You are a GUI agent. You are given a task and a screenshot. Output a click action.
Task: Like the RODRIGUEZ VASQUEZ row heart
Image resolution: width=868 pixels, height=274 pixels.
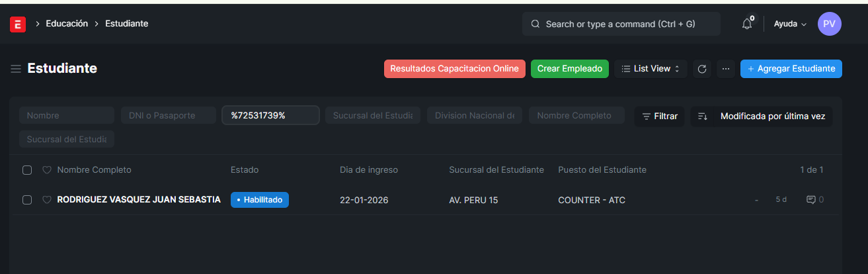pyautogui.click(x=47, y=200)
